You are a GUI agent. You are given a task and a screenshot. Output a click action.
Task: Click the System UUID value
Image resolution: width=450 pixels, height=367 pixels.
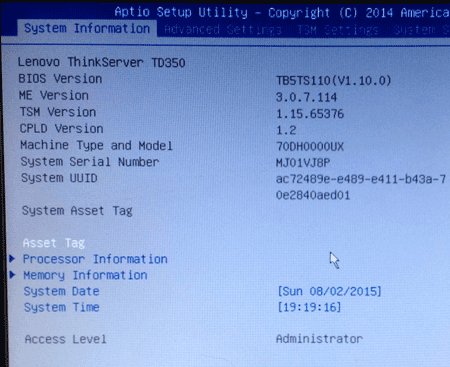[361, 187]
